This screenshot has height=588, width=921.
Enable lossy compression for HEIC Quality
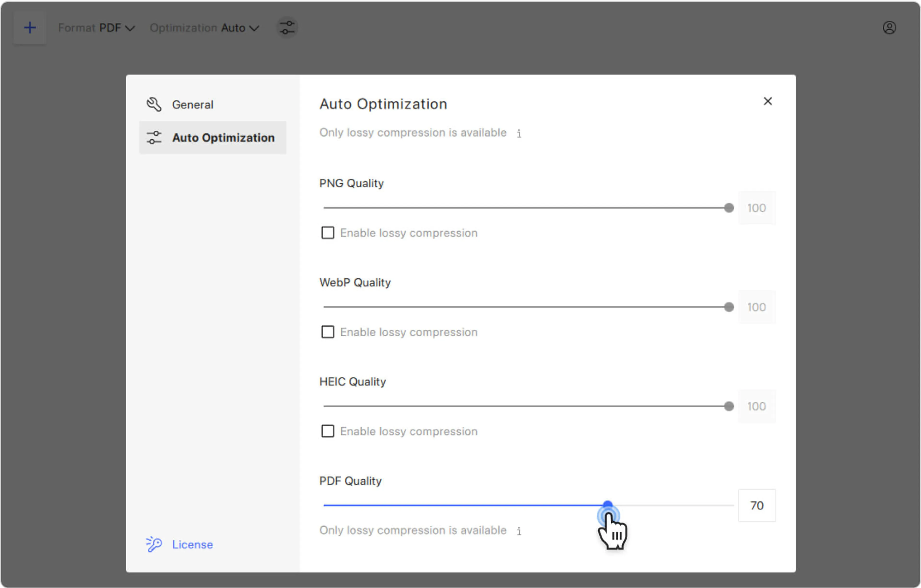tap(327, 431)
